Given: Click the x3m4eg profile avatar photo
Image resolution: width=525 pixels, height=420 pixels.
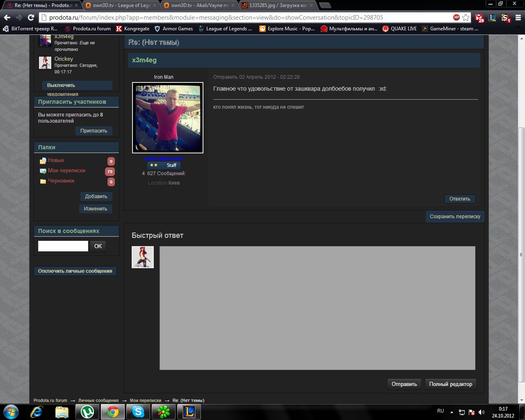Looking at the screenshot, I should click(x=168, y=118).
